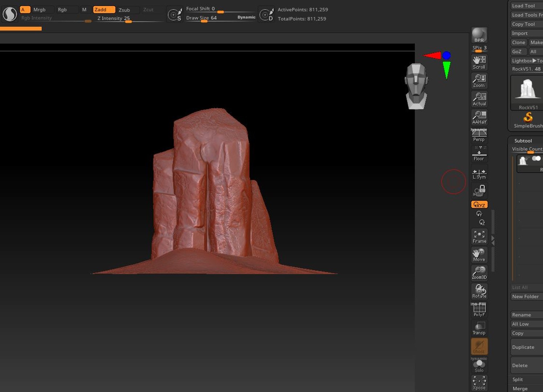This screenshot has width=543, height=392.
Task: Click the Frame mesh icon
Action: click(x=479, y=236)
